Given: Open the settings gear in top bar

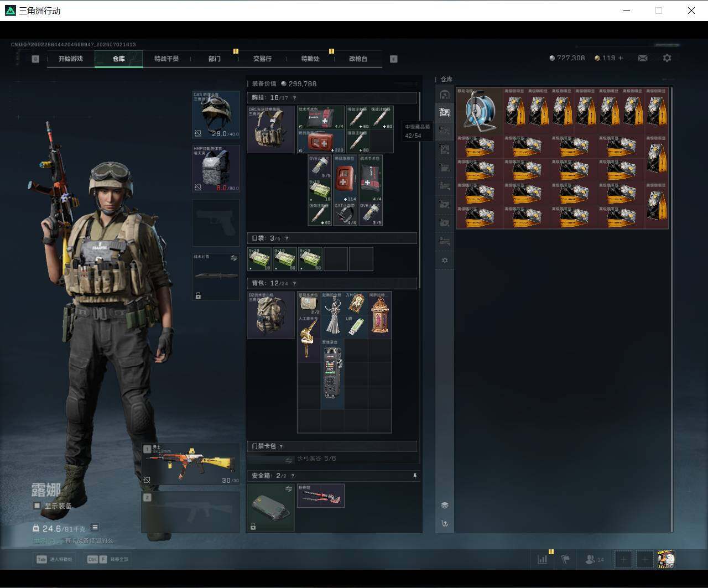Looking at the screenshot, I should tap(667, 58).
